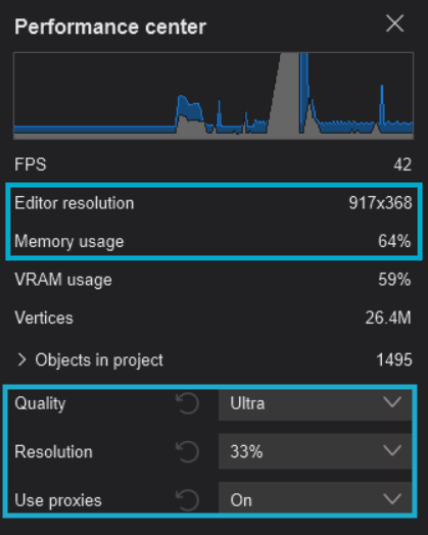Reset the Use proxies setting
428x535 pixels.
click(187, 500)
